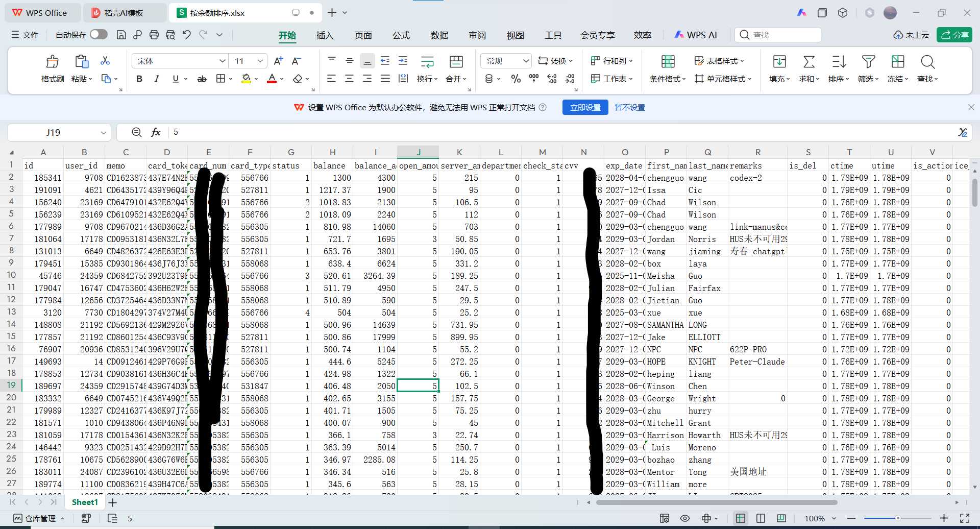Apply italic formatting with I icon
Image resolution: width=980 pixels, height=529 pixels.
(157, 79)
